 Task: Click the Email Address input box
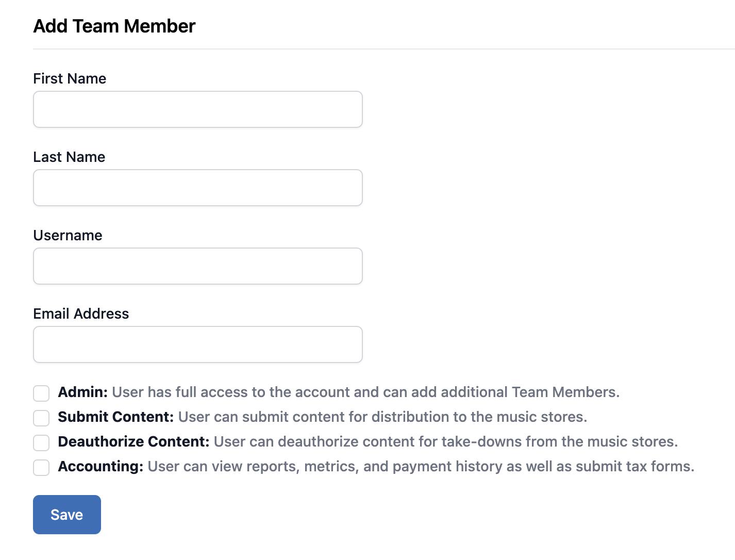198,344
